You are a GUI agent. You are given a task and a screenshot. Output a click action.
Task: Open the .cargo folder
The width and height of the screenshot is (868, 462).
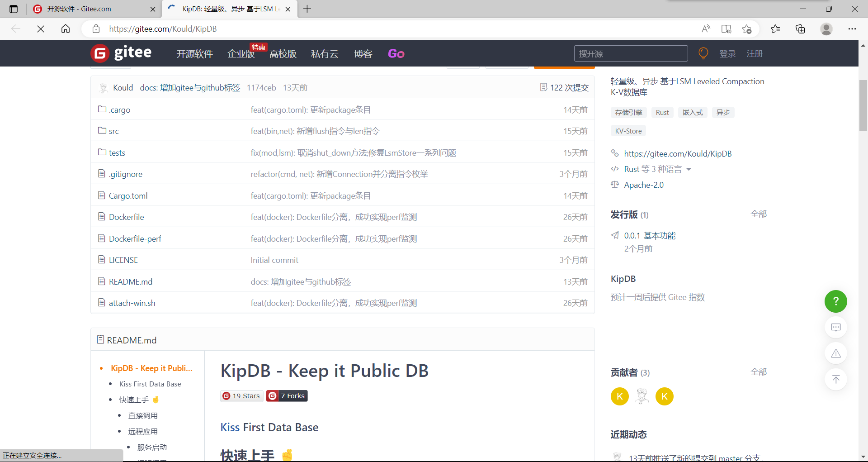(119, 110)
